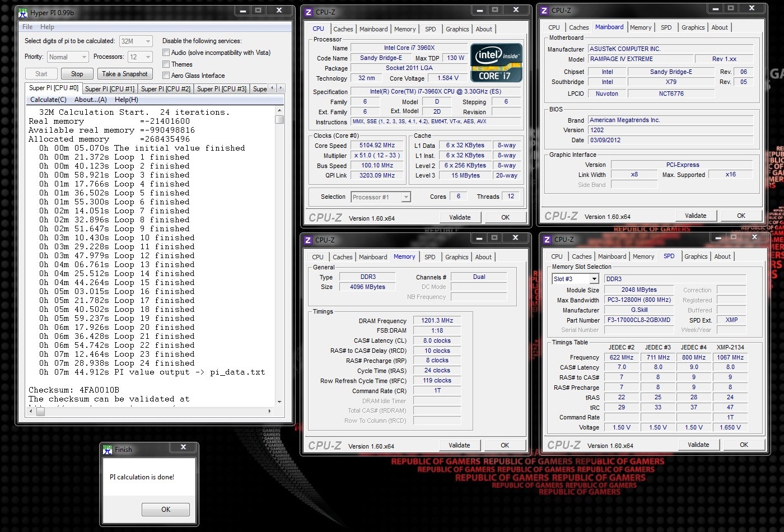784x532 pixels.
Task: Click the Hyper PI app icon in title bar
Action: pos(23,12)
